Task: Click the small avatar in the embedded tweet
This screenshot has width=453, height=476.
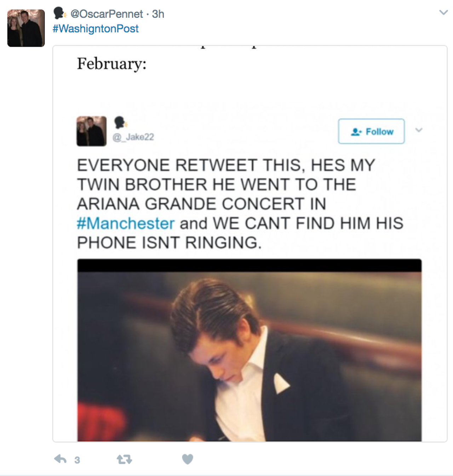Action: click(x=91, y=131)
